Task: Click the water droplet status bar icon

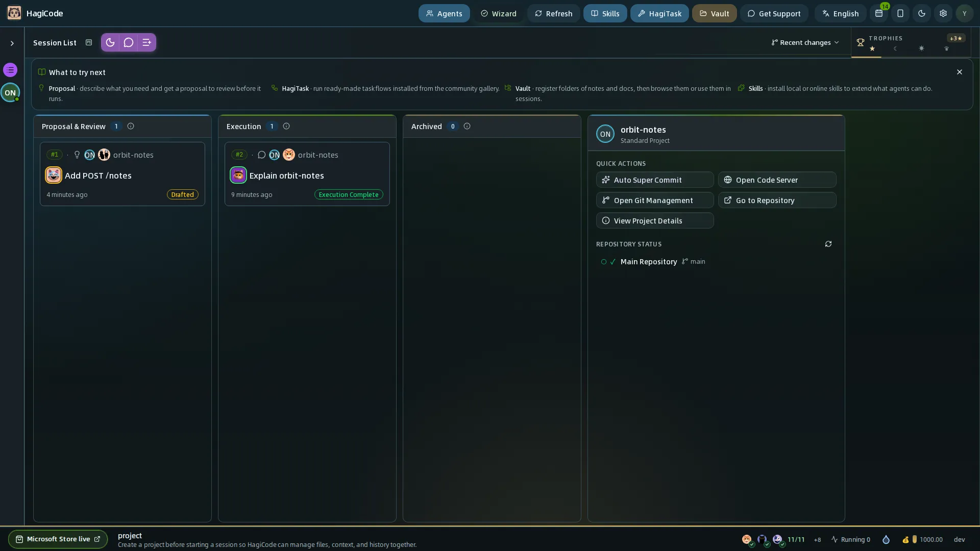Action: [x=886, y=539]
